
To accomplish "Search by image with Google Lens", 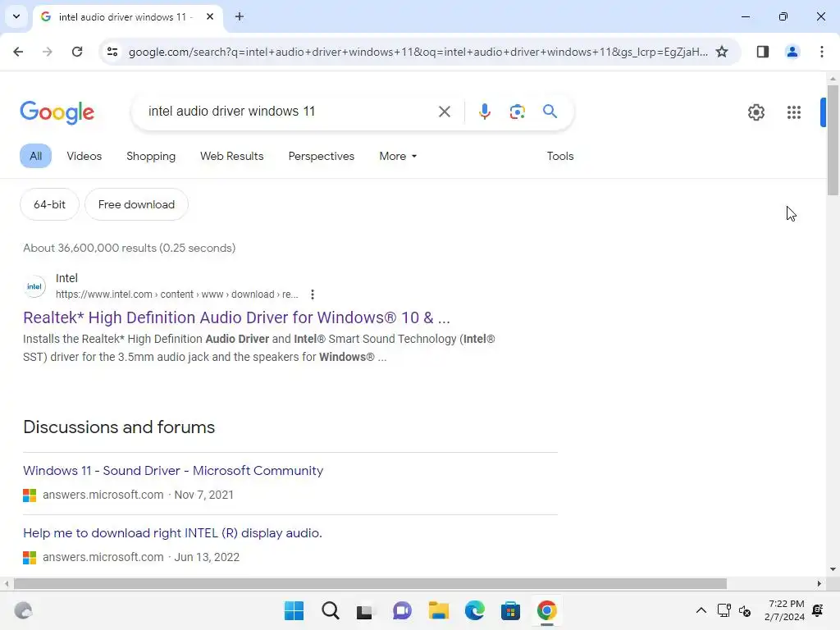I will 517,112.
